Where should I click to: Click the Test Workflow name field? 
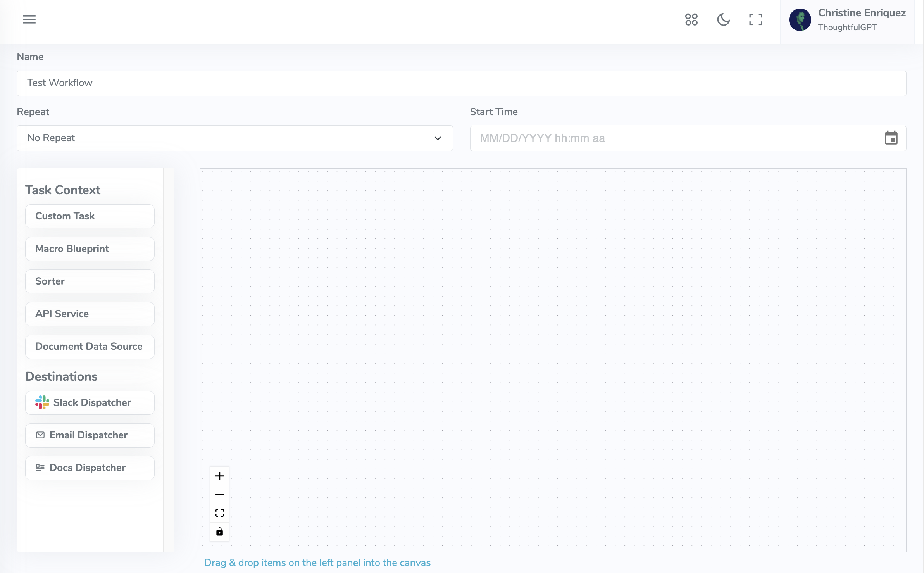coord(461,83)
